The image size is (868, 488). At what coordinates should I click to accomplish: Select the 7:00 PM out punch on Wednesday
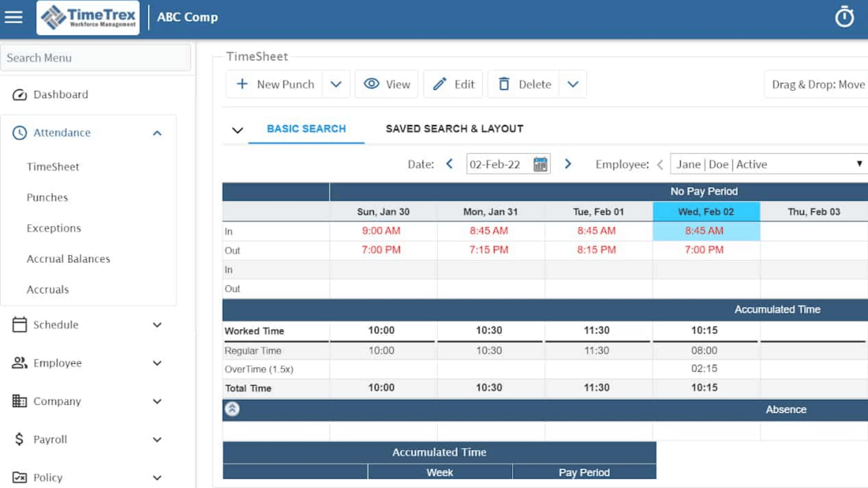[x=704, y=250]
